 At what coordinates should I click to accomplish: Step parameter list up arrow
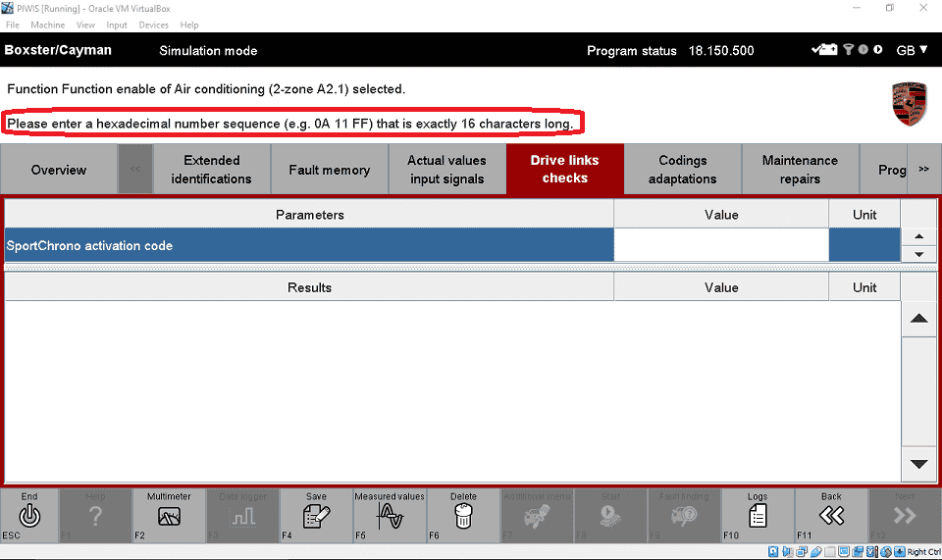(918, 236)
